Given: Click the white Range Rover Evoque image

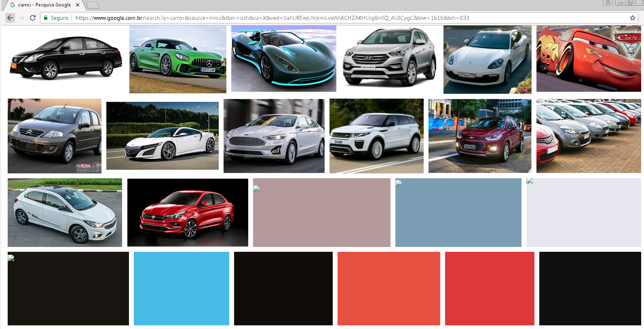Looking at the screenshot, I should 376,136.
